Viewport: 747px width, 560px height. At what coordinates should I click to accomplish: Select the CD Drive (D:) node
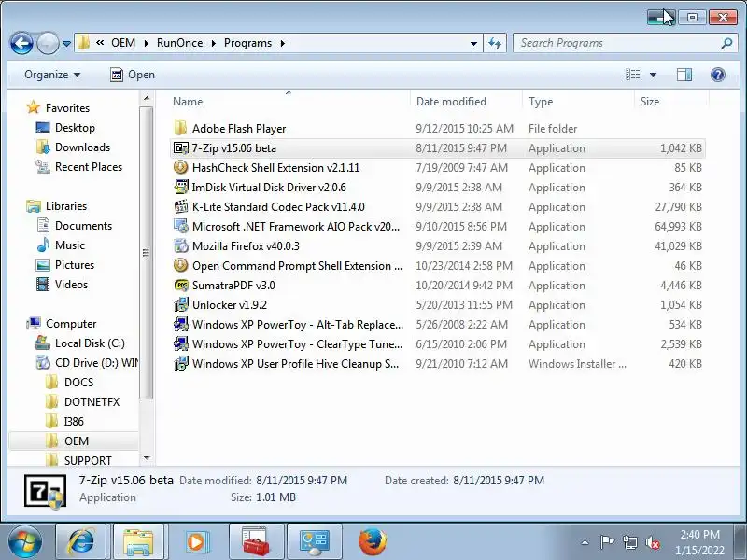click(x=97, y=362)
